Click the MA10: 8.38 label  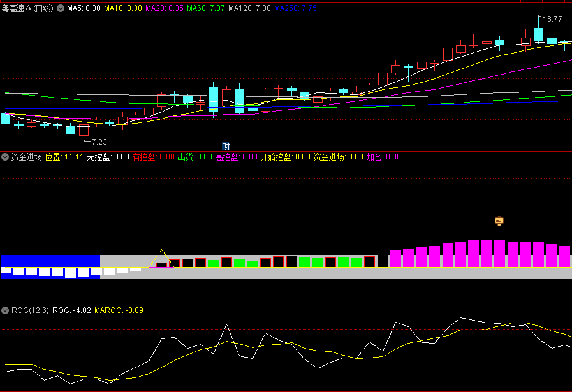pyautogui.click(x=123, y=8)
